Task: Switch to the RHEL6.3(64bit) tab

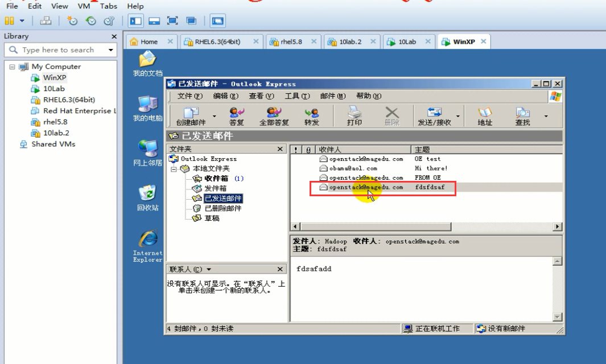Action: pos(217,42)
